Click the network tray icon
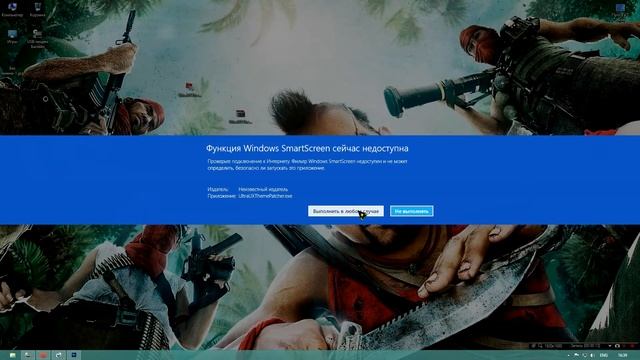The width and height of the screenshot is (640, 360). (584, 356)
